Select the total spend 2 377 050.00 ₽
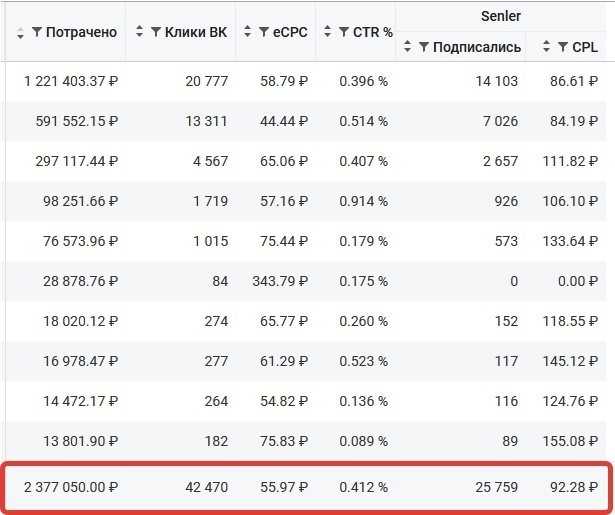Screen dimensions: 615x515 point(71,487)
